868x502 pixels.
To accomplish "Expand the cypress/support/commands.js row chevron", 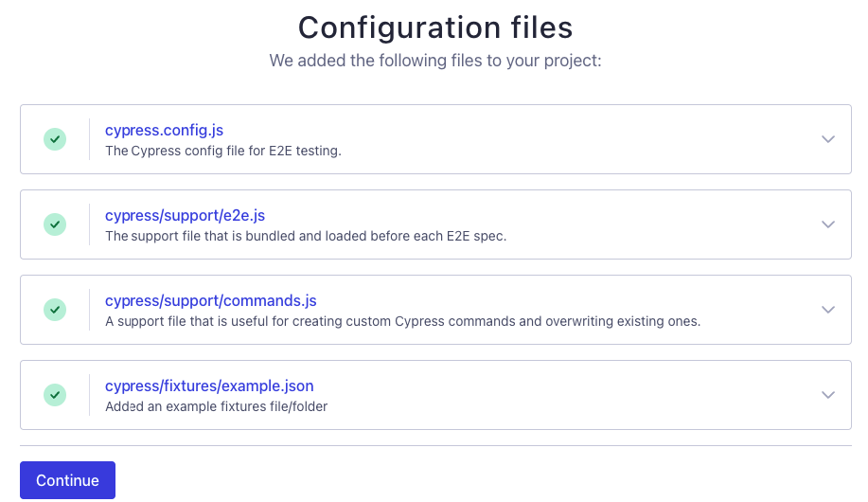I will 827,310.
